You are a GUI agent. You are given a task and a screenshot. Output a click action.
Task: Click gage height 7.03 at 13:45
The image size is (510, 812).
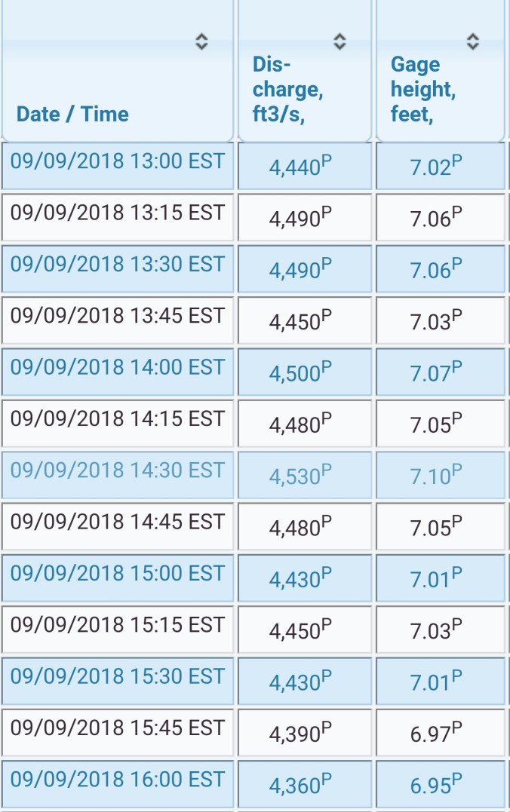436,321
